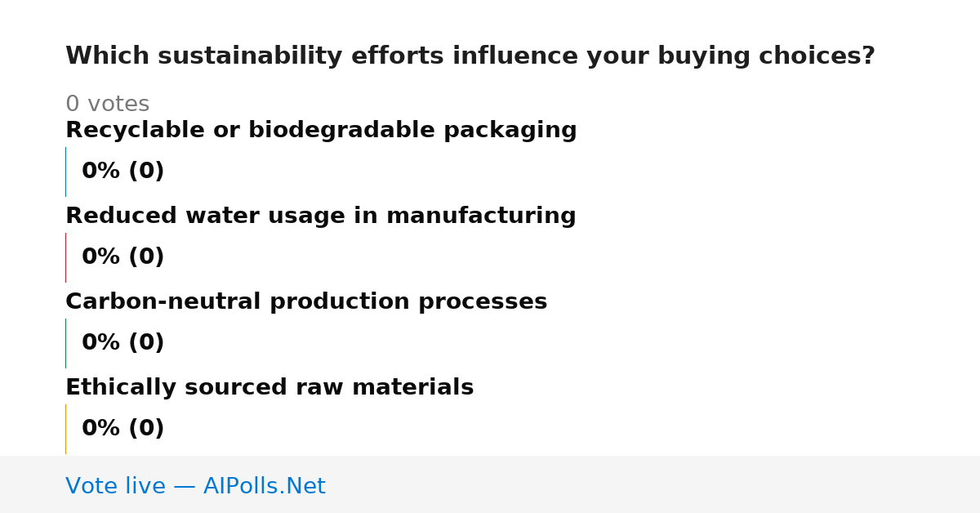Screen dimensions: 980x513
Task: Click the AIPolls.Net site name in footer
Action: click(264, 487)
